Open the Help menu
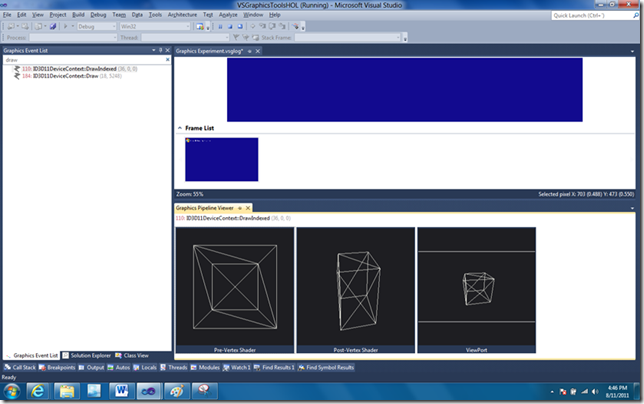The height and width of the screenshot is (404, 644). coord(275,15)
